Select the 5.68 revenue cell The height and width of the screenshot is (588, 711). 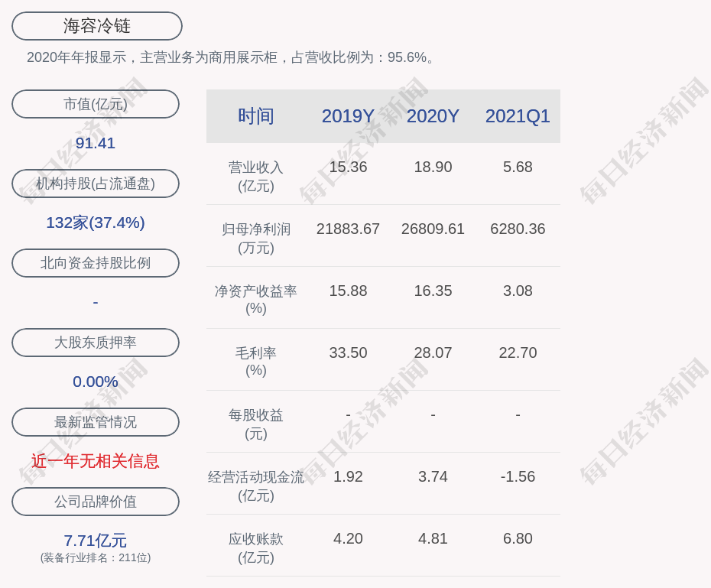click(x=518, y=167)
